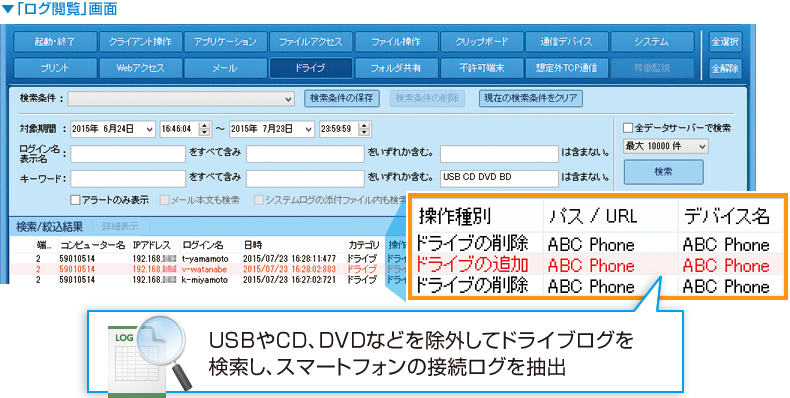This screenshot has width=790, height=398.
Task: Focus login name 'をすべて含み' input field
Action: (128, 154)
